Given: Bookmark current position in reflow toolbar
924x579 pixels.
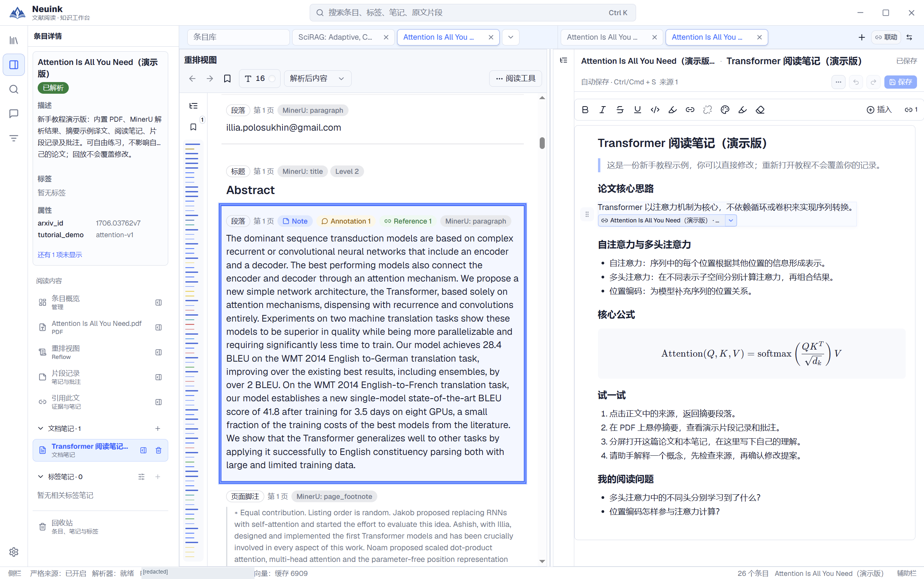Looking at the screenshot, I should click(x=227, y=79).
